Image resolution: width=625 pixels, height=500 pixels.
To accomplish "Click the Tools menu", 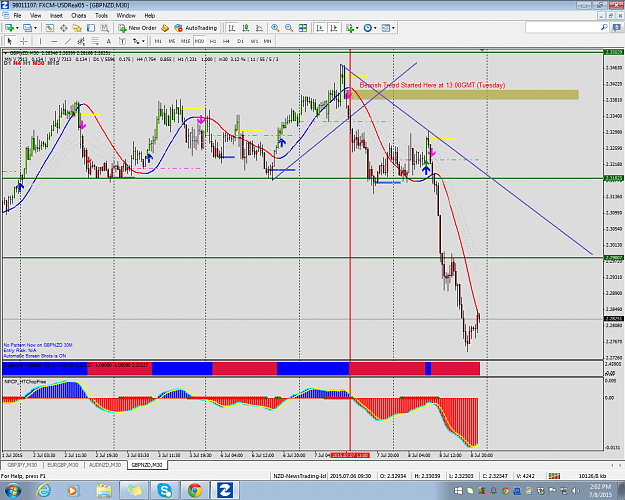I will click(101, 16).
